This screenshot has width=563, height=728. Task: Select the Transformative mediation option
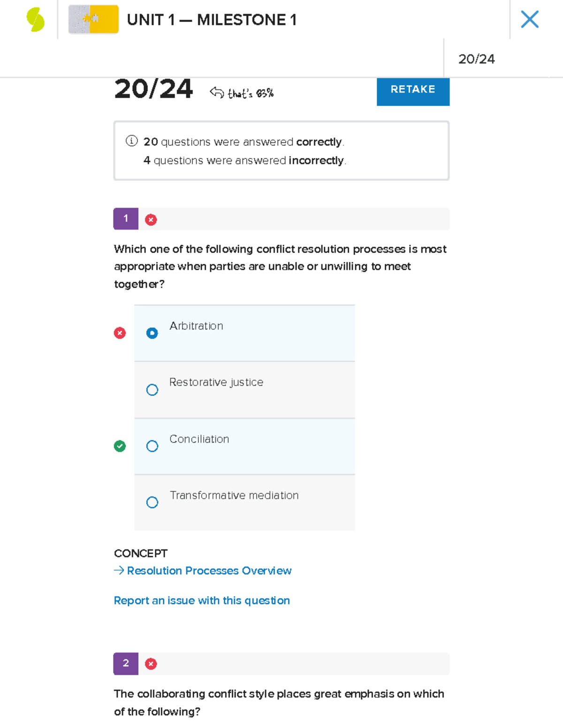point(152,502)
